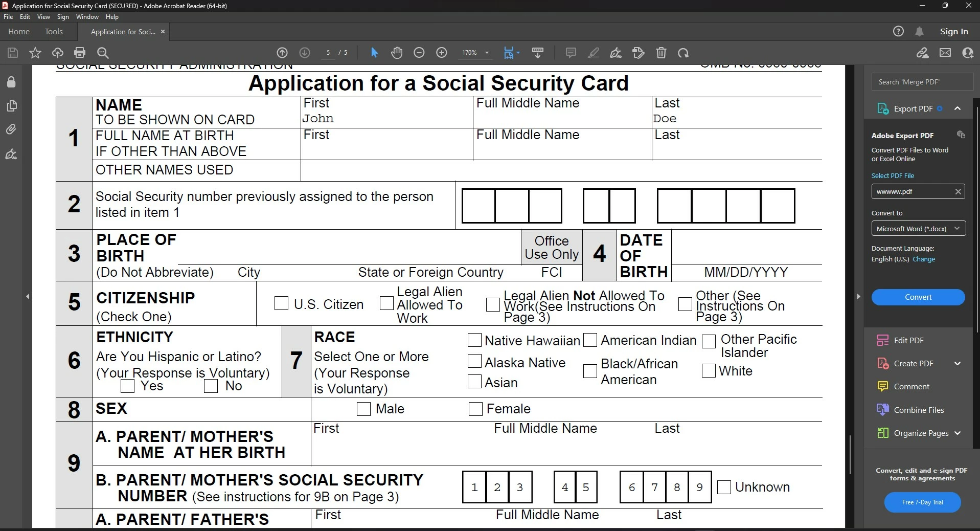Open the Window menu
Screen dimensions: 980x531
tap(87, 17)
